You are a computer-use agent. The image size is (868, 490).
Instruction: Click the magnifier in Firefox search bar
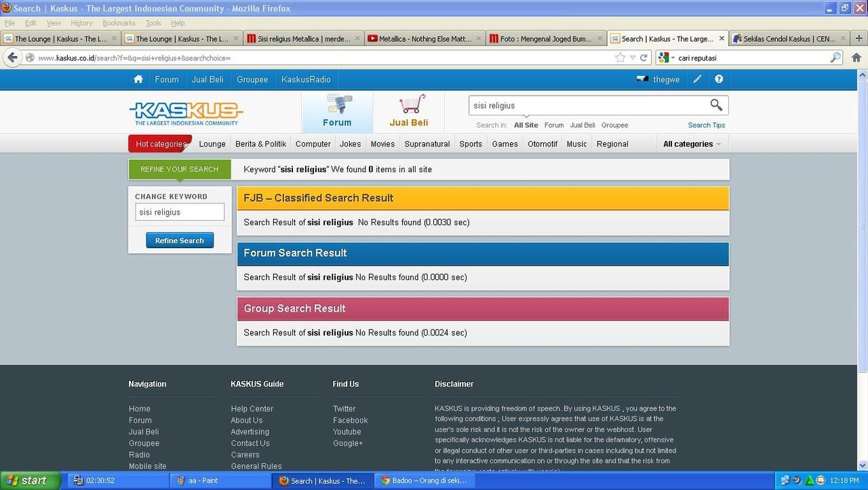(x=835, y=58)
